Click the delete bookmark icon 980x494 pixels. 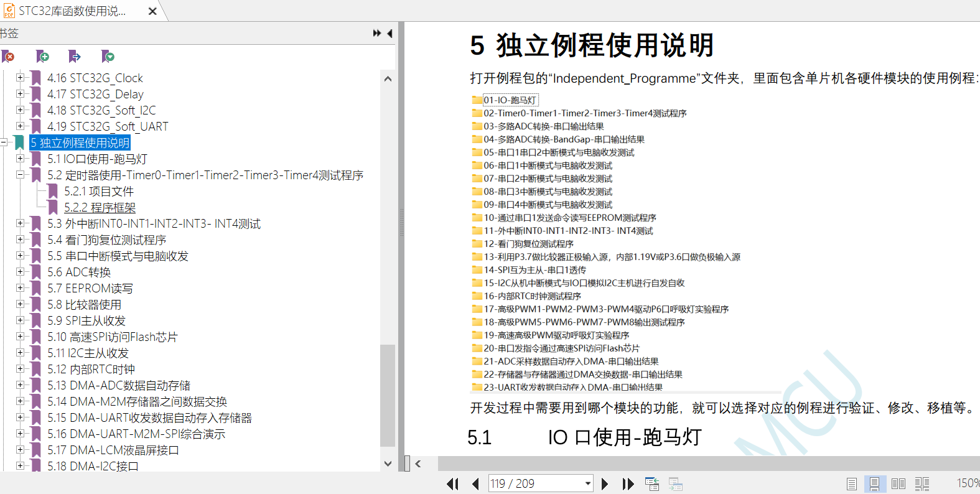[8, 57]
